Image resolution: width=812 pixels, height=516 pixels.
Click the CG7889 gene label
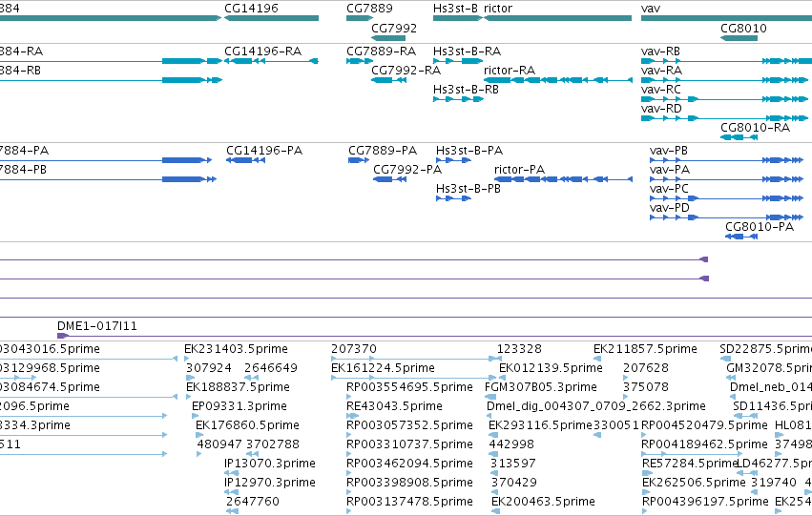click(x=369, y=9)
